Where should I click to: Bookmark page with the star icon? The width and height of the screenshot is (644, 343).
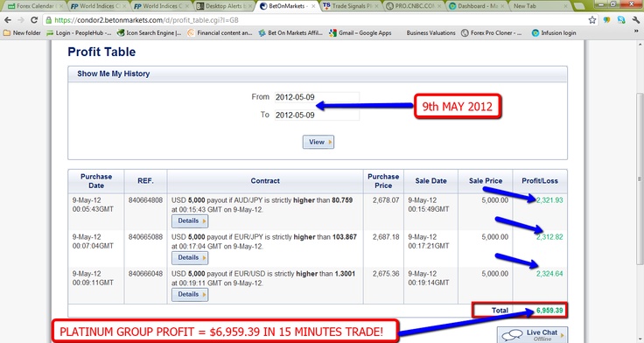point(592,20)
